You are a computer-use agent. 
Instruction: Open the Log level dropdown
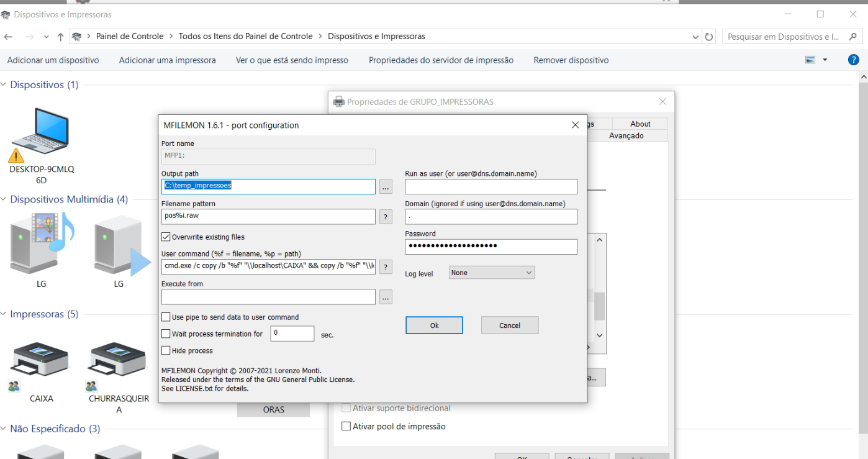click(491, 272)
